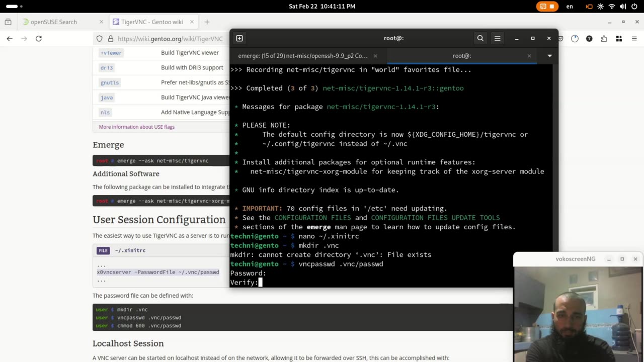
Task: Open search in the terminal header
Action: [x=480, y=38]
